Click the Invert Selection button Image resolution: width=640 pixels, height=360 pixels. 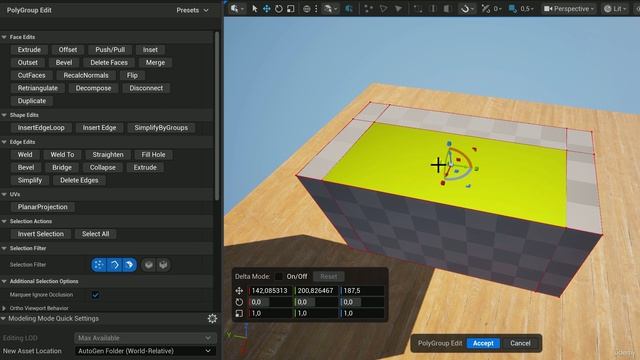(x=40, y=234)
